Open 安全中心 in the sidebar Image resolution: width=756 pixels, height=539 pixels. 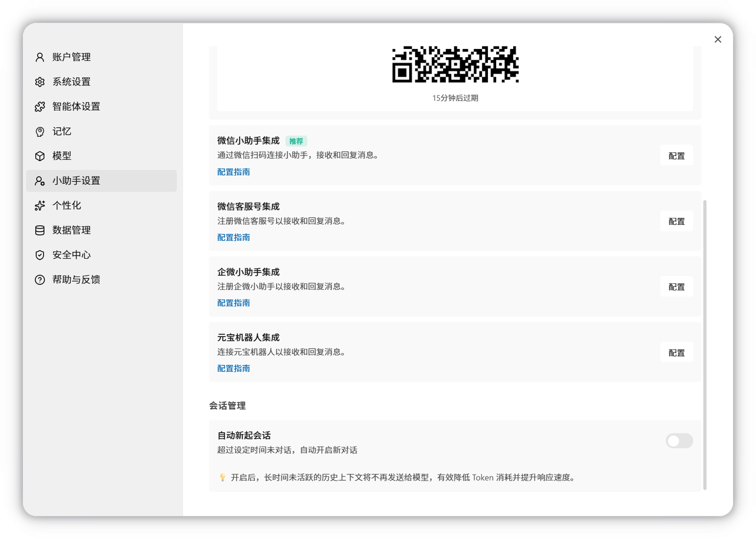[x=102, y=255]
